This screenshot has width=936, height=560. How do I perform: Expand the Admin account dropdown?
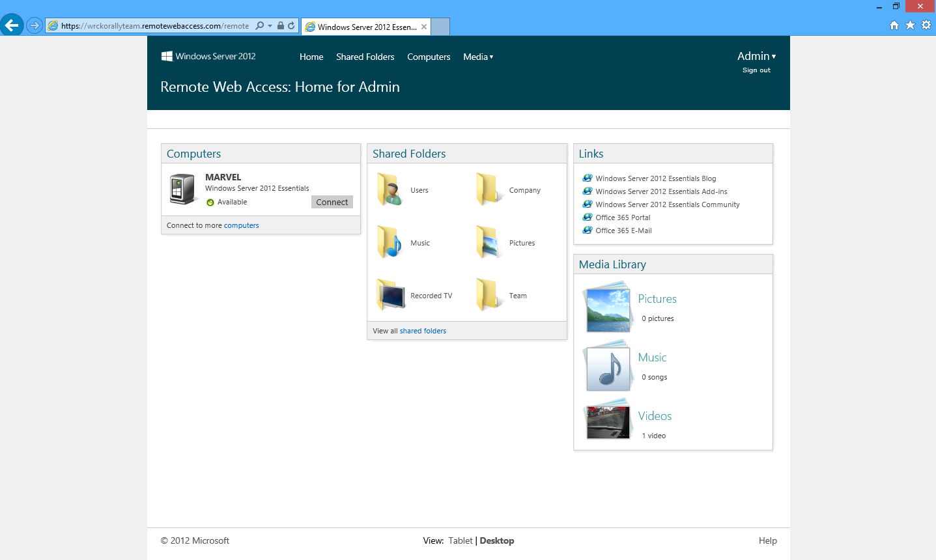(756, 56)
